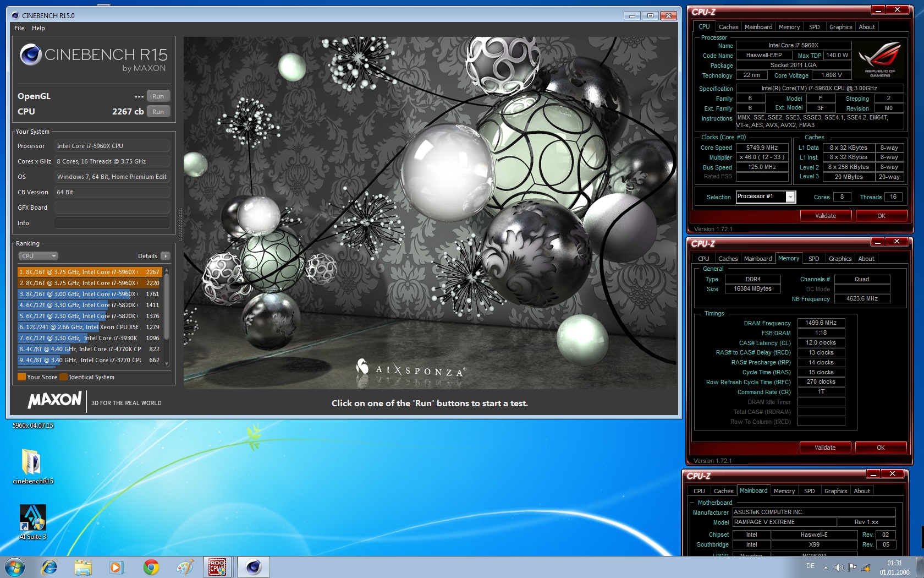Screen dimensions: 924x578
Task: Select rank 3 entry scoring 1761
Action: (x=90, y=294)
